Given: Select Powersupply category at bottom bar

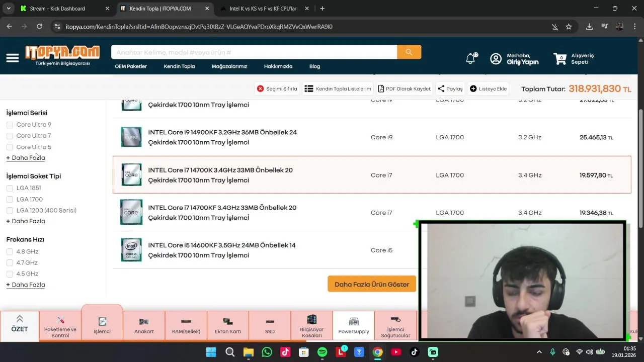Looking at the screenshot, I should coord(354,326).
